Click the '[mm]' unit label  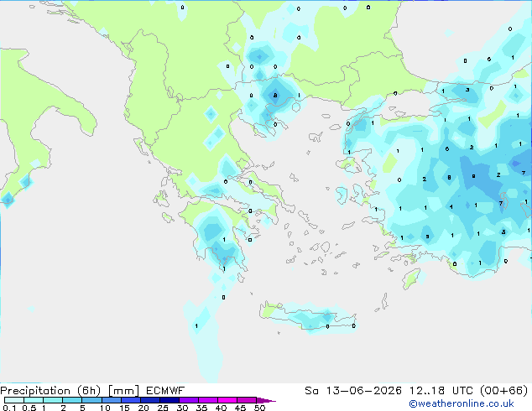point(123,391)
